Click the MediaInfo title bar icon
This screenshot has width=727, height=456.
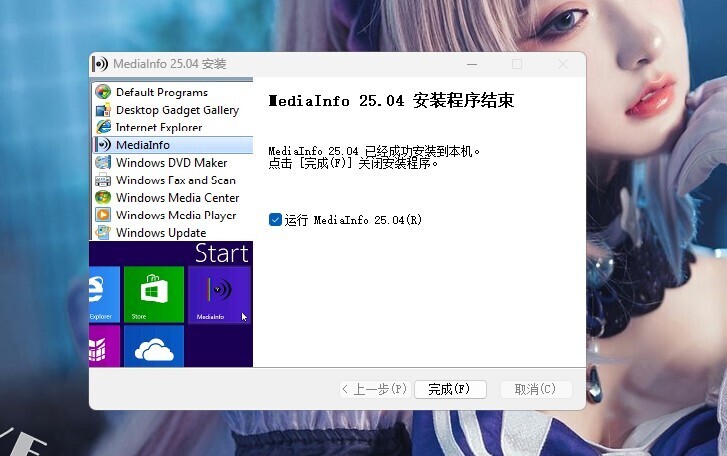tap(100, 64)
